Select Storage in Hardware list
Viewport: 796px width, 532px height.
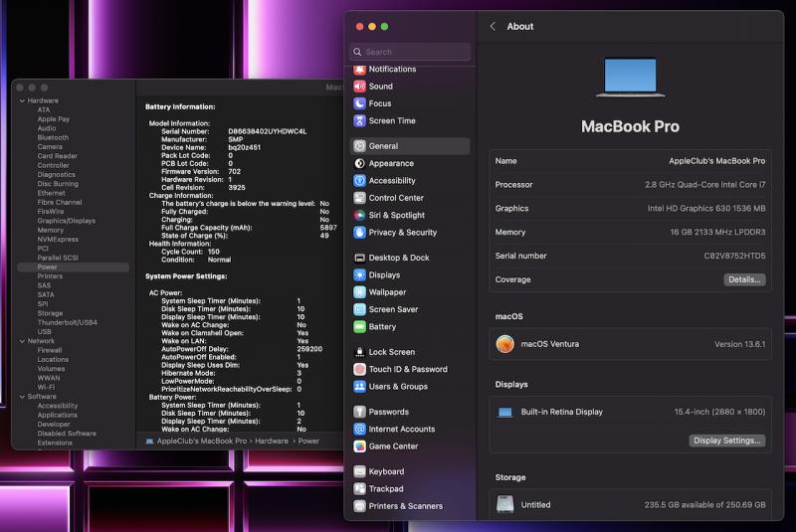[51, 313]
